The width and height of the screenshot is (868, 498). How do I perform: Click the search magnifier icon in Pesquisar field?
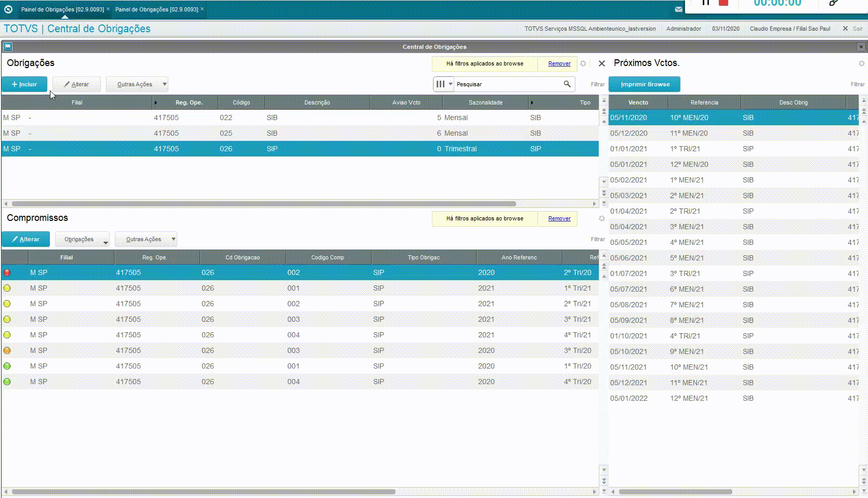pyautogui.click(x=567, y=84)
